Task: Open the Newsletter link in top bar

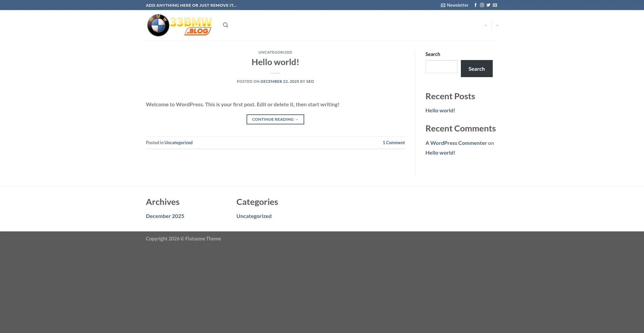Action: 454,5
